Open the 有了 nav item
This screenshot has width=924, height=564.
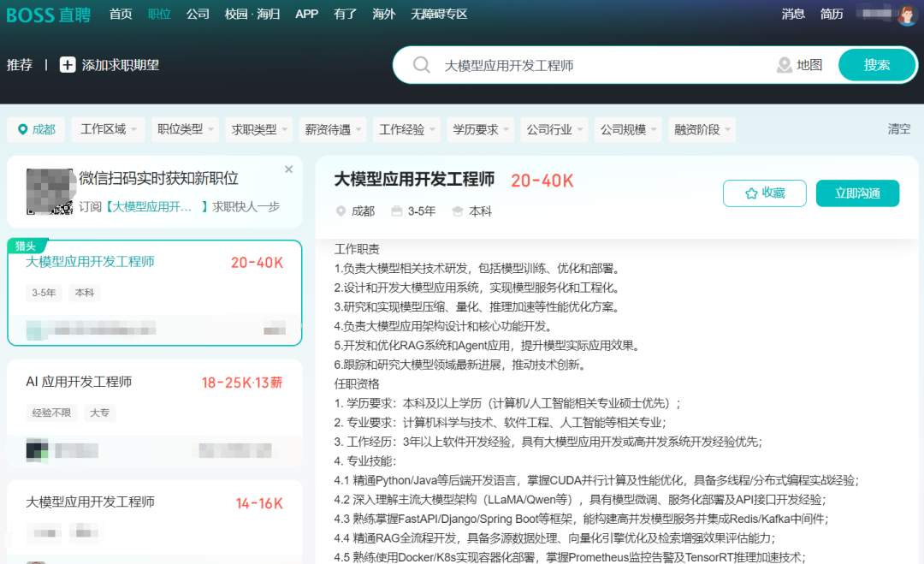(346, 15)
